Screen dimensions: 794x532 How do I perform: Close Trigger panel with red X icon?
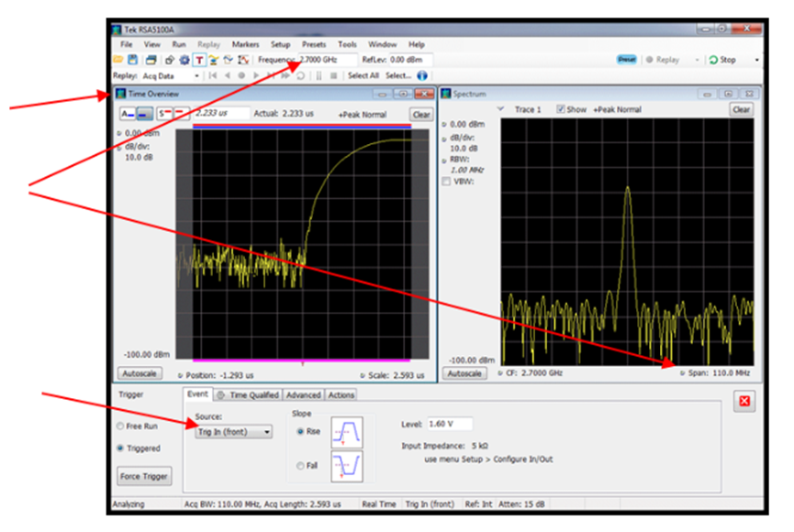745,401
